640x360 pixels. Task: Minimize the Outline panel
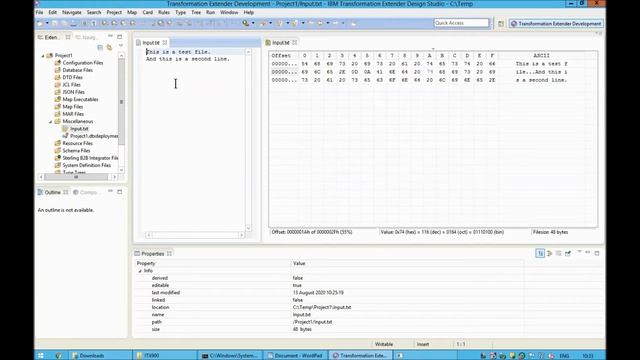tap(110, 191)
